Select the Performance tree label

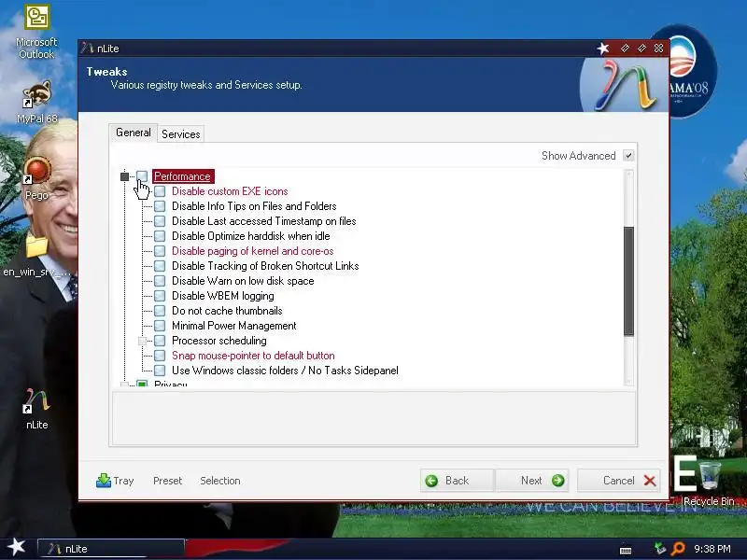(182, 176)
